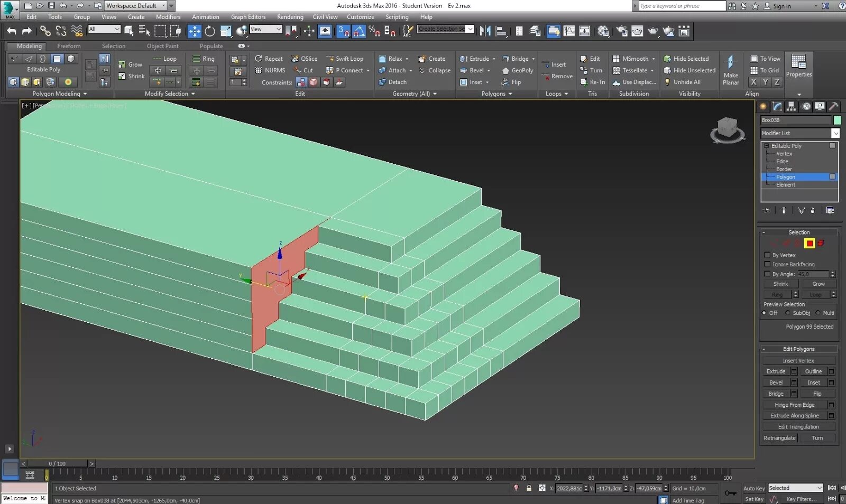Open the Mirror tool
Image resolution: width=846 pixels, height=504 pixels.
[x=485, y=31]
